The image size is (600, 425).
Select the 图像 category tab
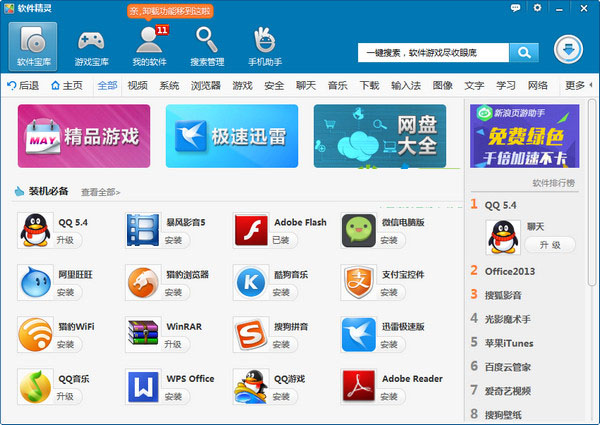(442, 85)
